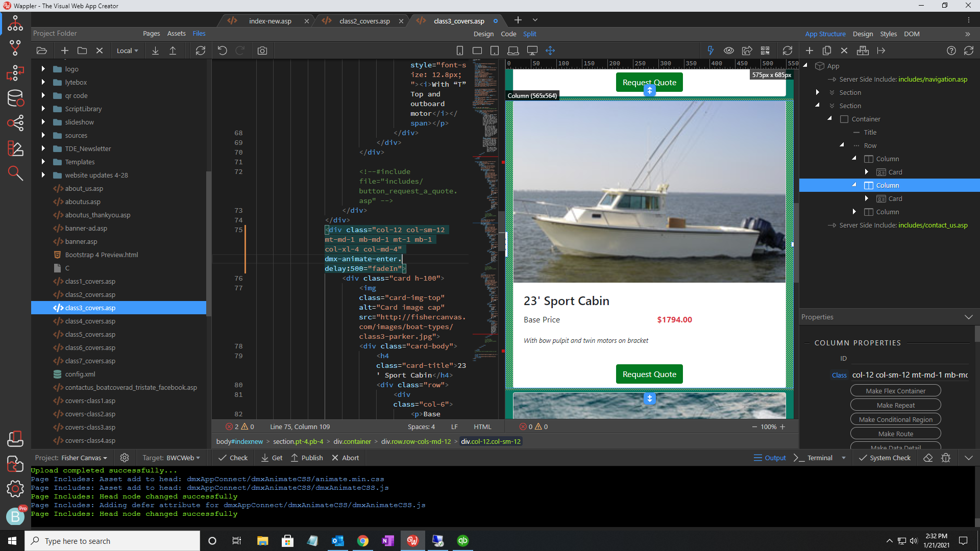Click Make Flex Container button

895,391
